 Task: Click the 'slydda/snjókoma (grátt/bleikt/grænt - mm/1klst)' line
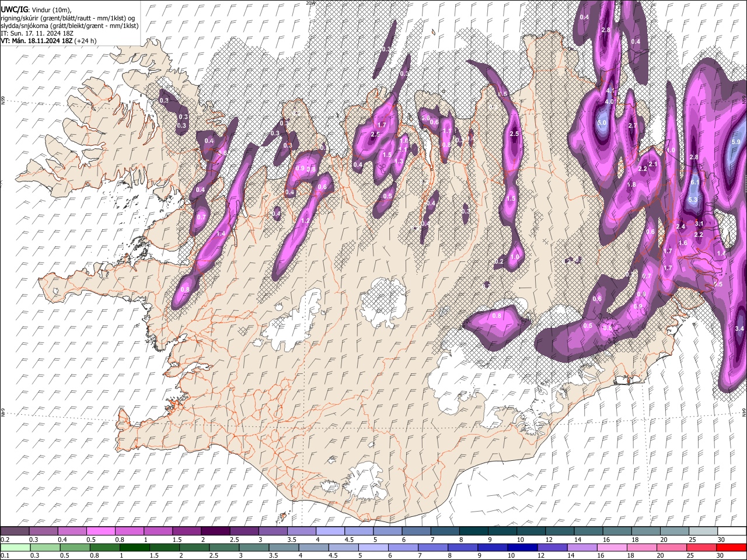69,26
